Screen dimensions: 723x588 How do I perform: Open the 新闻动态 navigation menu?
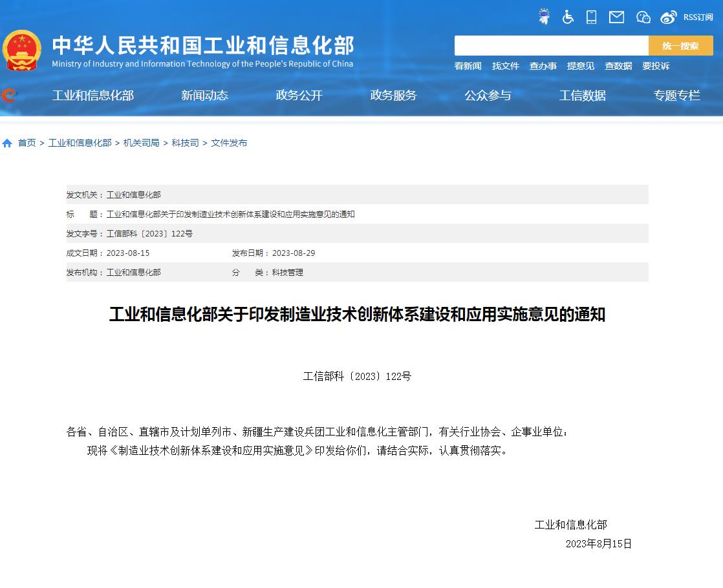tap(204, 96)
